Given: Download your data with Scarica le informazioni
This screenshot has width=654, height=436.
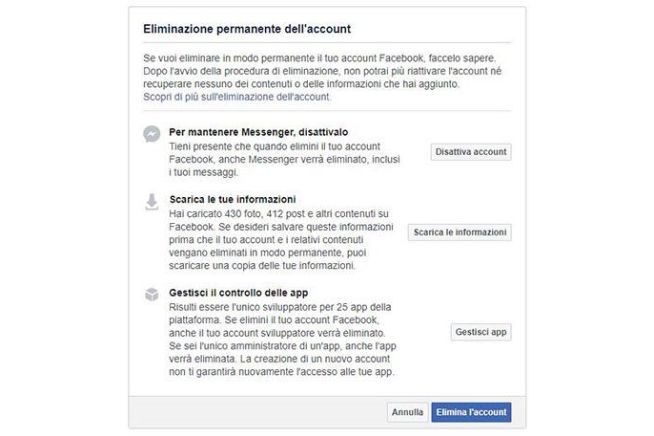Looking at the screenshot, I should (460, 232).
